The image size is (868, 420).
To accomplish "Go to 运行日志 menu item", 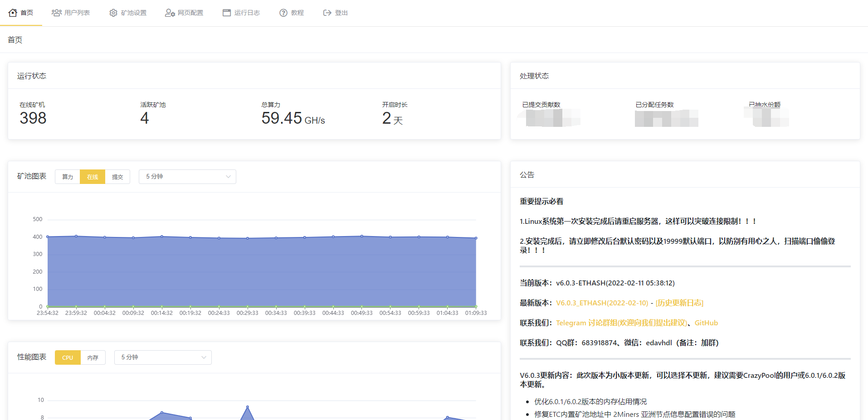I will click(247, 13).
